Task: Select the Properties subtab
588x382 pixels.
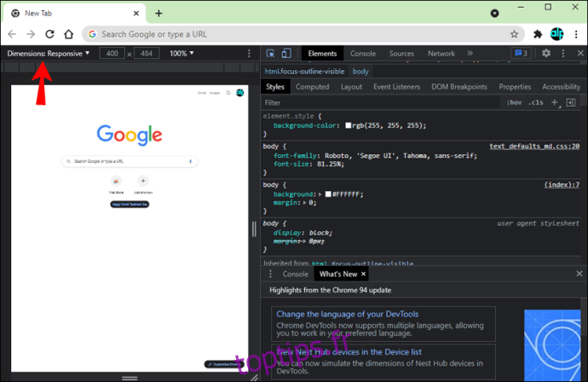Action: [515, 87]
